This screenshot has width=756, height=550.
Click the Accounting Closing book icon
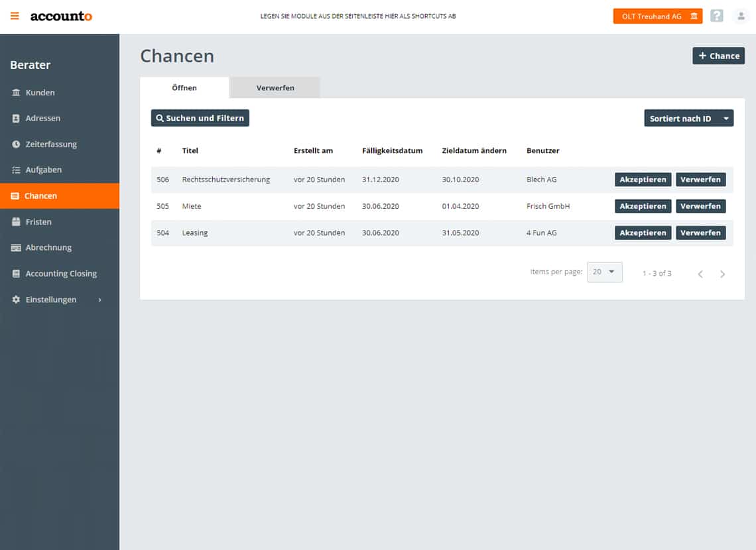coord(16,274)
